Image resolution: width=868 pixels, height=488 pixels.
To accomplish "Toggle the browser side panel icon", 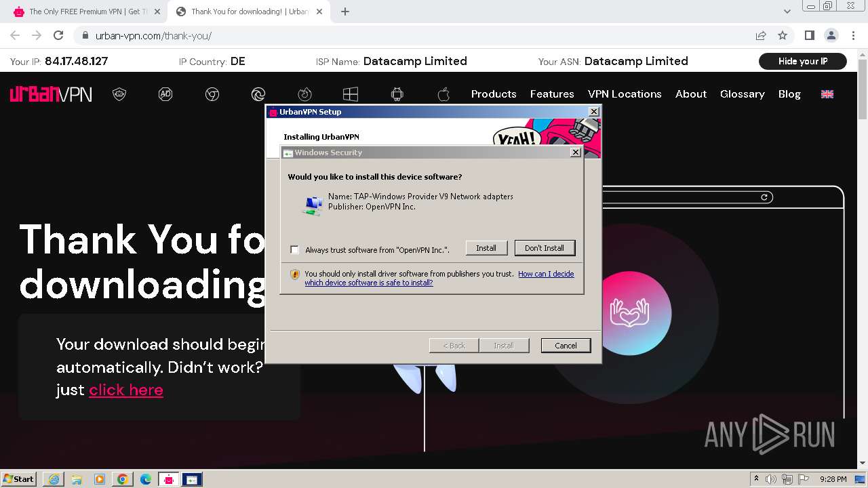I will click(x=809, y=36).
